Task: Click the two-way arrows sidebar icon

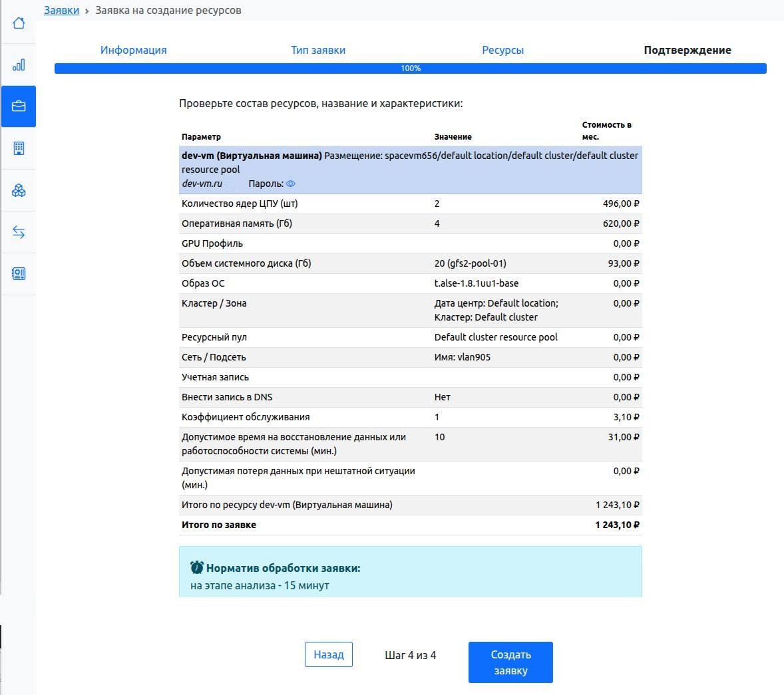Action: [x=19, y=232]
